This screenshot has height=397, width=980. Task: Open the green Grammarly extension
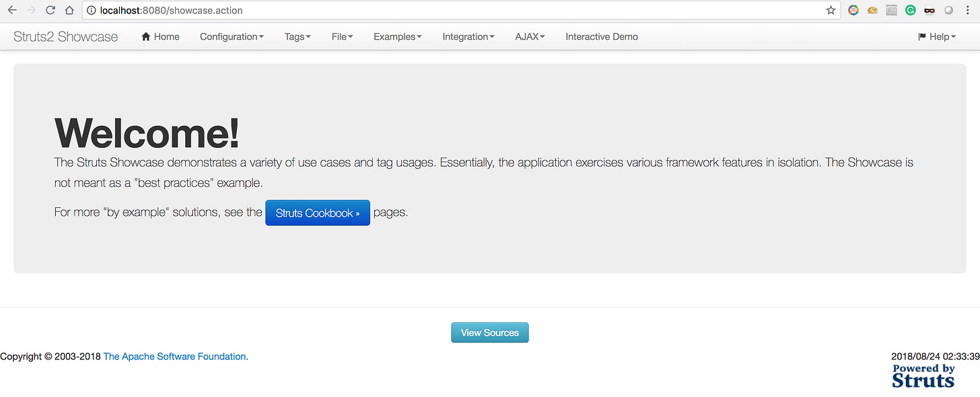(x=911, y=10)
